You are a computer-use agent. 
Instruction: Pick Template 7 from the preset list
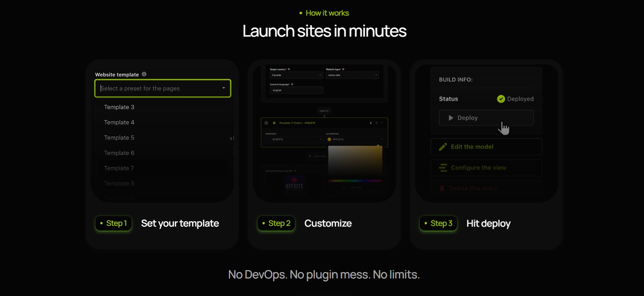[x=119, y=168]
